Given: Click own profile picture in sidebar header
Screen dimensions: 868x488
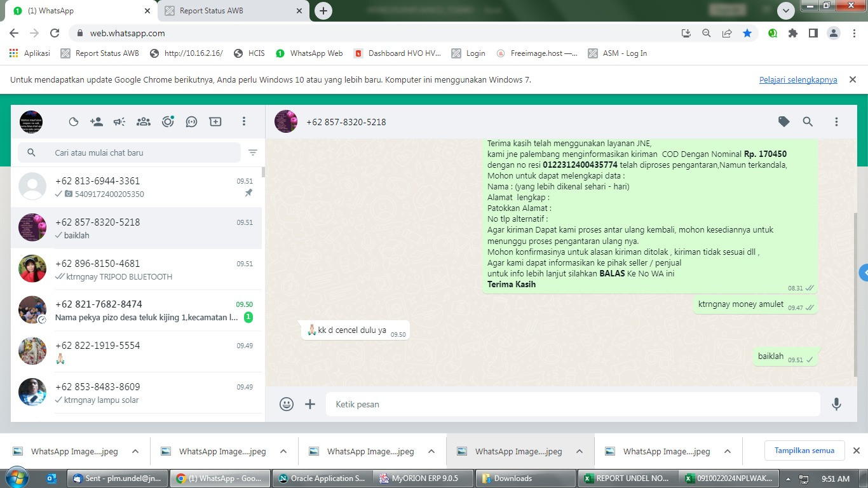Looking at the screenshot, I should 31,121.
